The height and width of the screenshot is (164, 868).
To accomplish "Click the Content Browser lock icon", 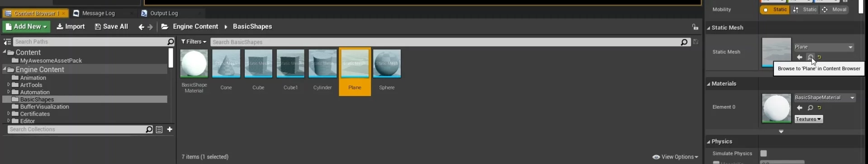I will click(695, 27).
